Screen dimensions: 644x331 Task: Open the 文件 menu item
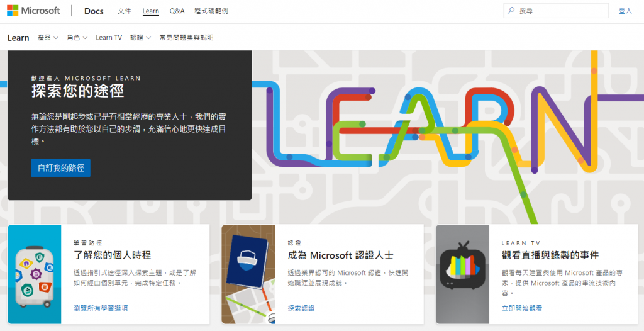coord(125,11)
